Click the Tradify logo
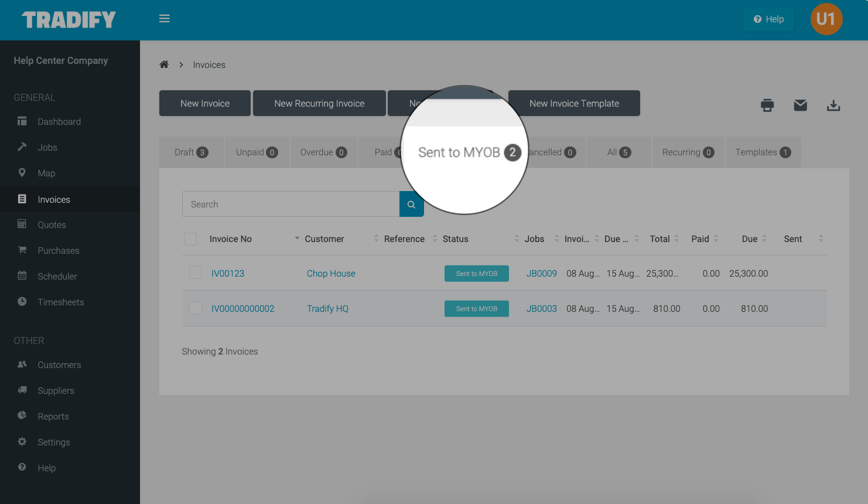868x504 pixels. [x=69, y=20]
